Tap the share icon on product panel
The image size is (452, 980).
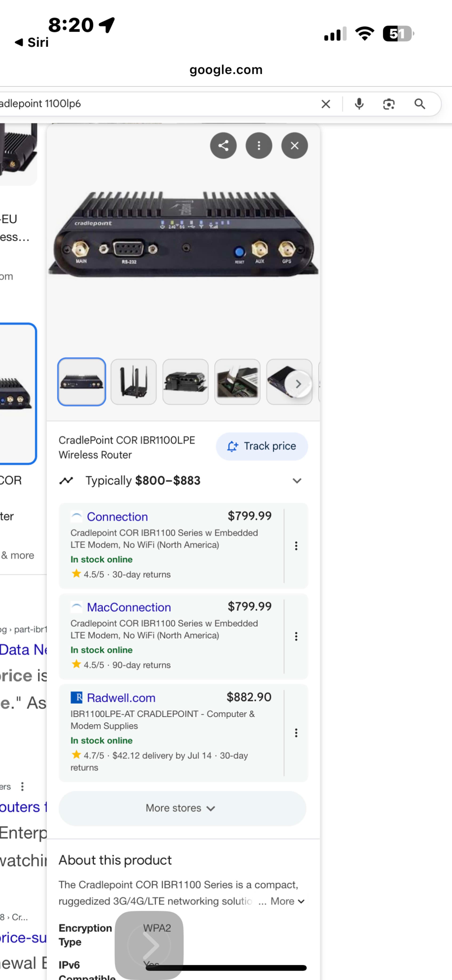[223, 146]
